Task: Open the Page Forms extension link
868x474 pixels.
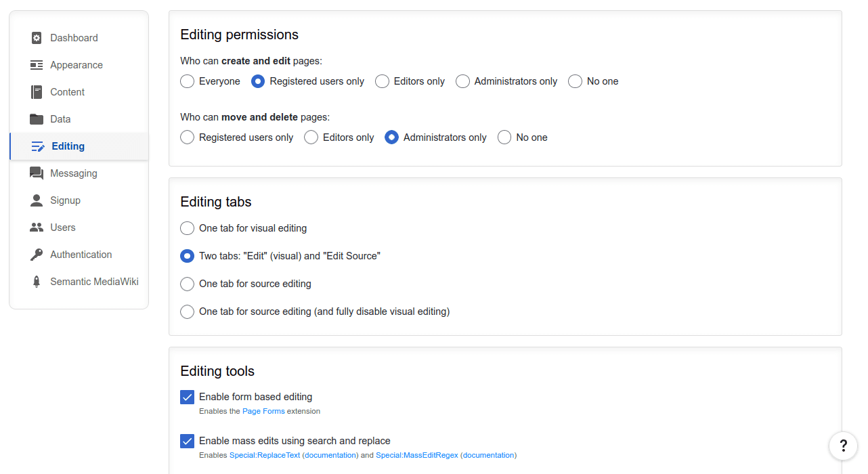Action: tap(263, 411)
